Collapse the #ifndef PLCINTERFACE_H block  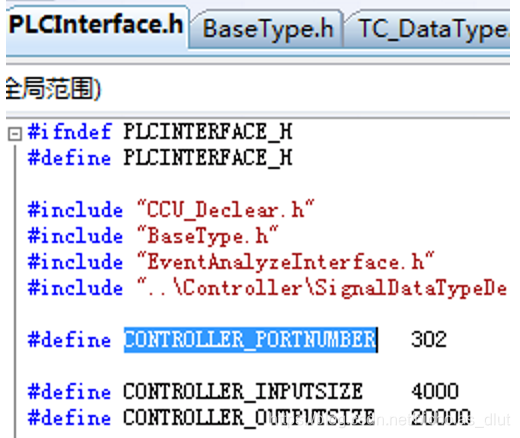coord(15,134)
